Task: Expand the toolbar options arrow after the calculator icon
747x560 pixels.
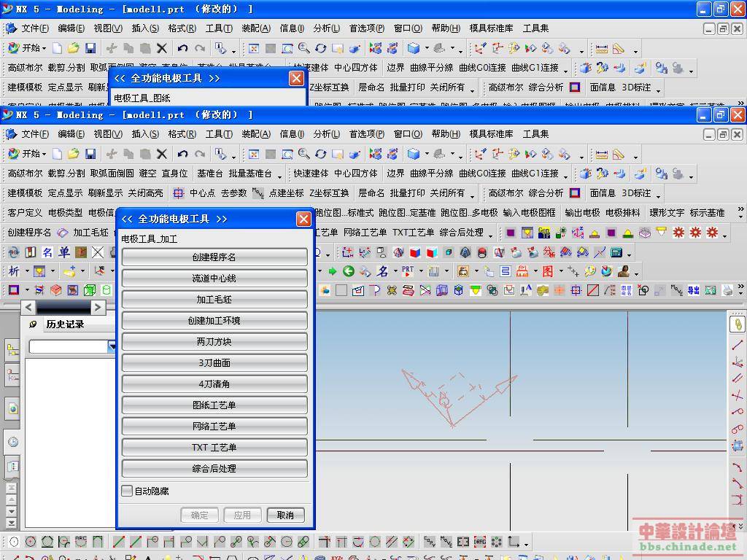Action: click(630, 254)
